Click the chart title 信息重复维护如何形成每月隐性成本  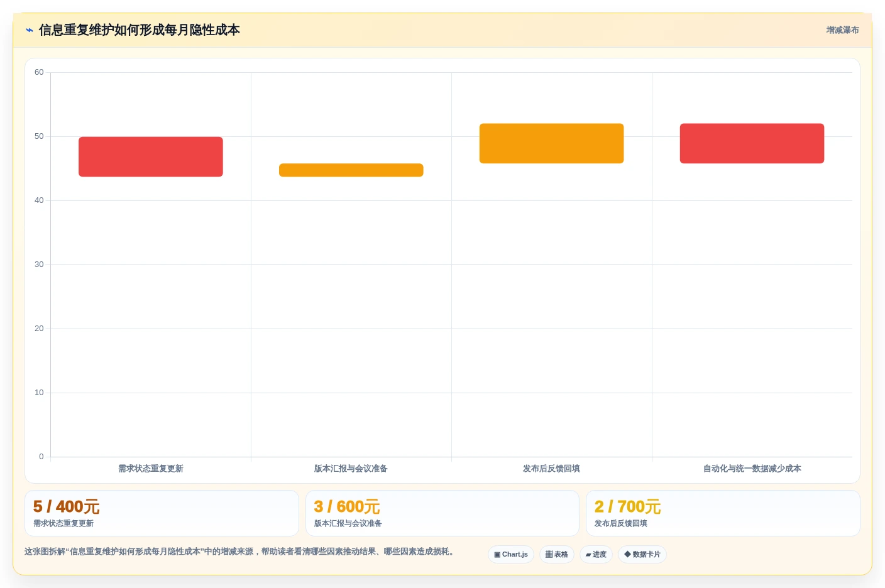click(x=139, y=30)
